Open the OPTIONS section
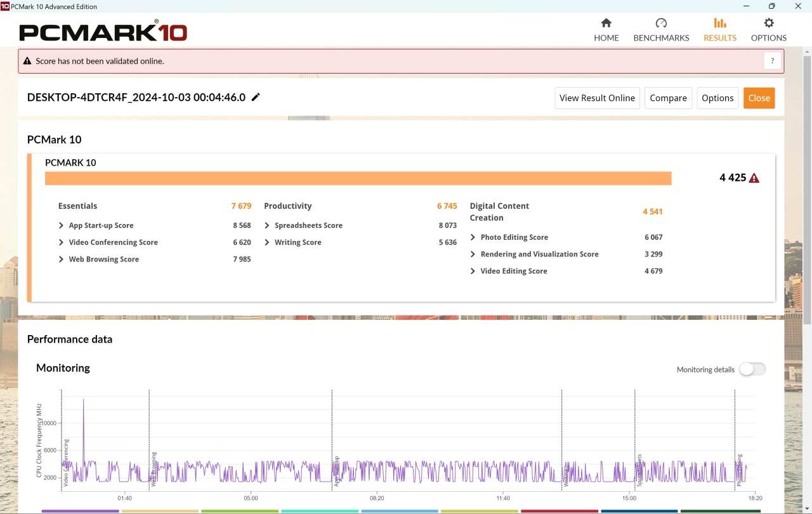Image resolution: width=812 pixels, height=514 pixels. pos(769,30)
